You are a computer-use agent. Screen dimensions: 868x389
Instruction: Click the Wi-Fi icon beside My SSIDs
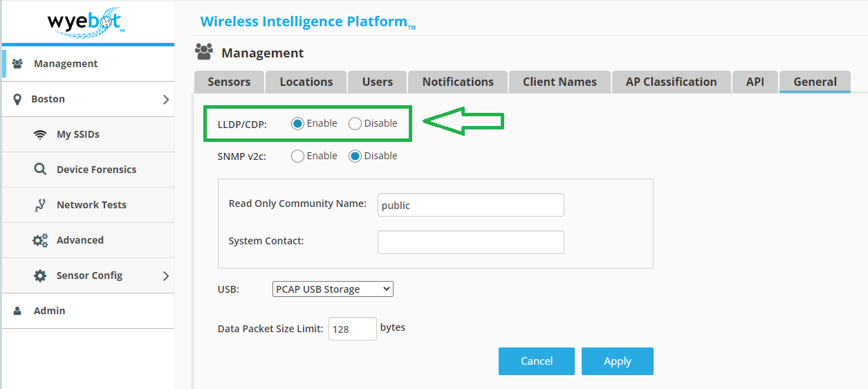[40, 134]
